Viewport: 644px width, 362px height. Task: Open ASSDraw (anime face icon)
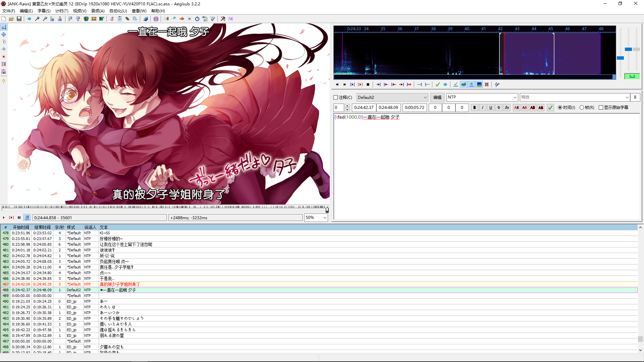156,19
